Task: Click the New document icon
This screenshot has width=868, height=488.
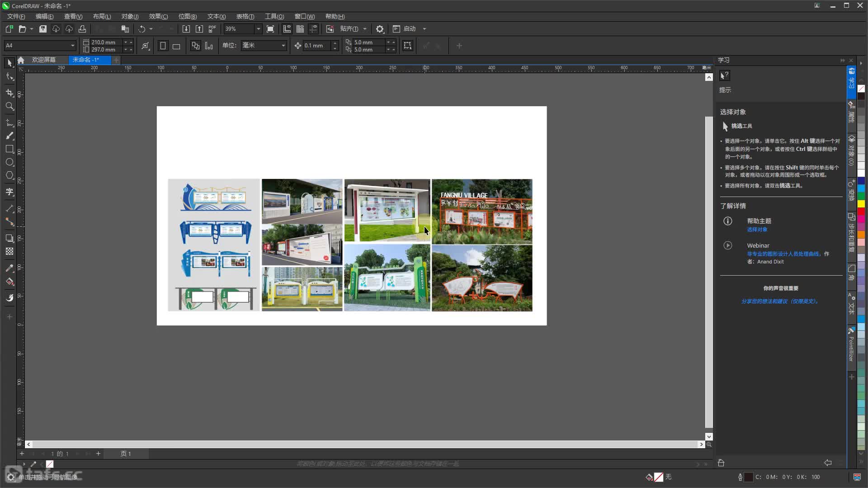Action: (x=9, y=29)
